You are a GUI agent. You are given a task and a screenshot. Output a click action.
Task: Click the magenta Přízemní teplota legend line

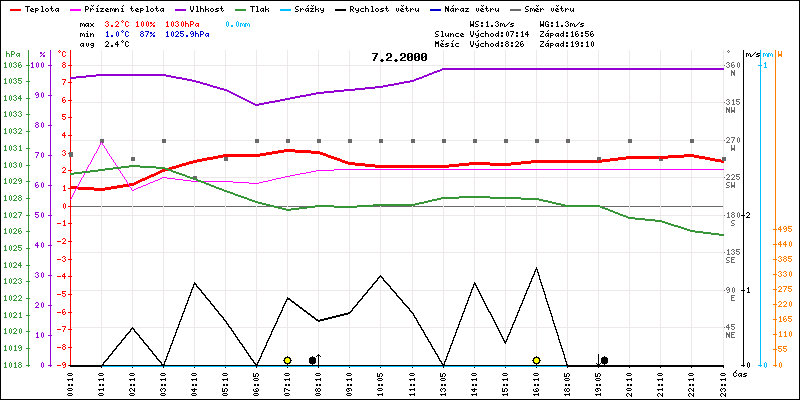[77, 8]
